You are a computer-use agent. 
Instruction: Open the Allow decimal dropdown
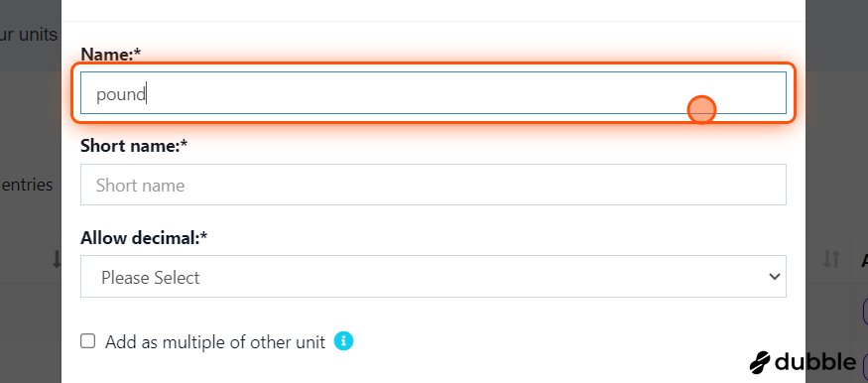(433, 276)
